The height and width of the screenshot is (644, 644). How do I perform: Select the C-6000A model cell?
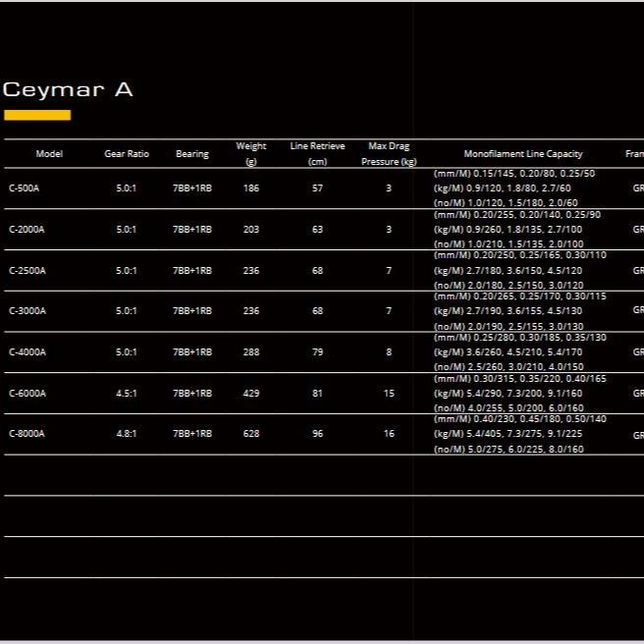tap(27, 394)
